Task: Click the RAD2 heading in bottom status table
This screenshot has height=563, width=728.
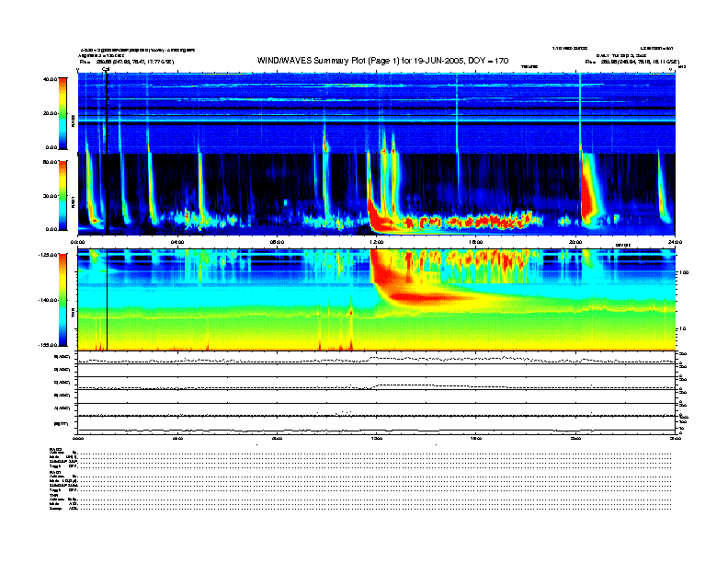Action: [56, 449]
